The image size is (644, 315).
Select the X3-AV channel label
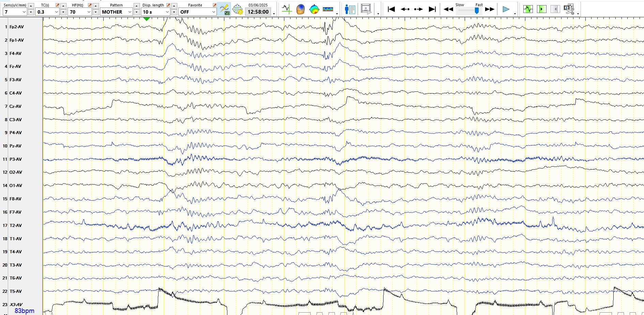(x=16, y=305)
